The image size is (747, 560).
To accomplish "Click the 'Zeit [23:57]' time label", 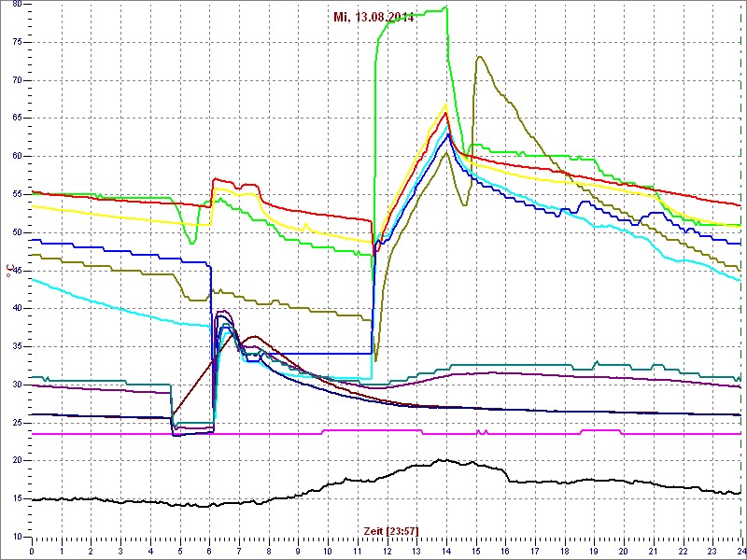I will coord(391,530).
